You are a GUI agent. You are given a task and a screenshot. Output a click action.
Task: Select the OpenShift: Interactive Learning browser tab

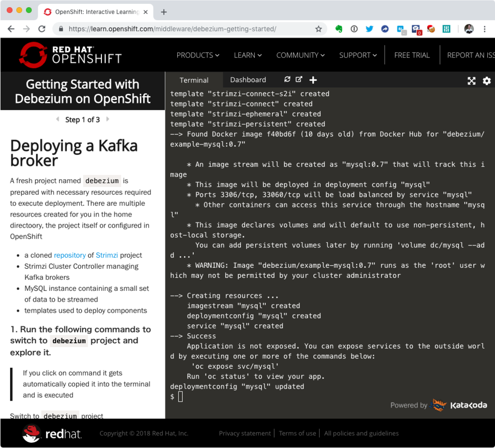click(96, 12)
